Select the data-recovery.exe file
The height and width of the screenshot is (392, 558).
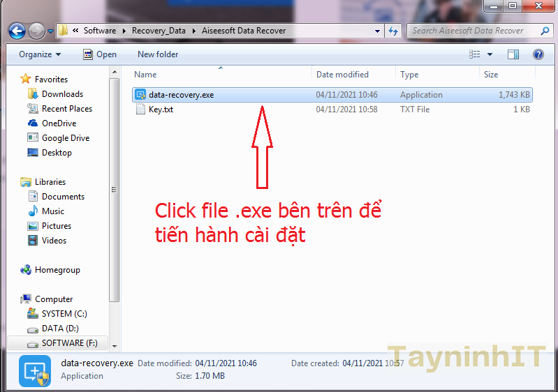coord(181,95)
